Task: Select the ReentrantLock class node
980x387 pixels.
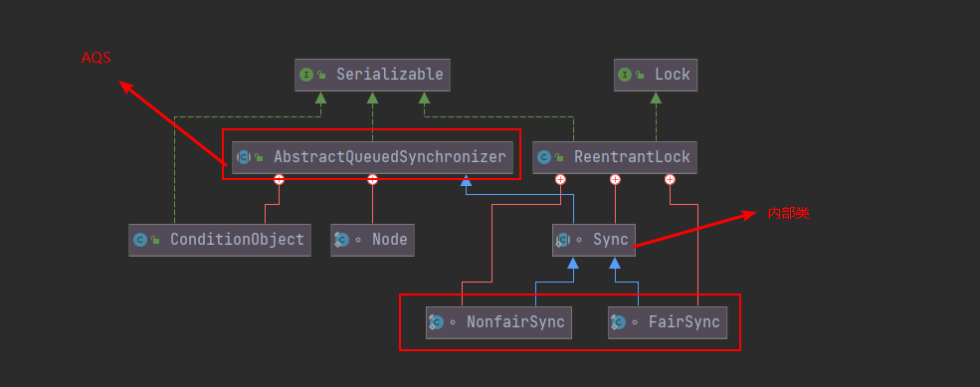Action: pos(615,157)
